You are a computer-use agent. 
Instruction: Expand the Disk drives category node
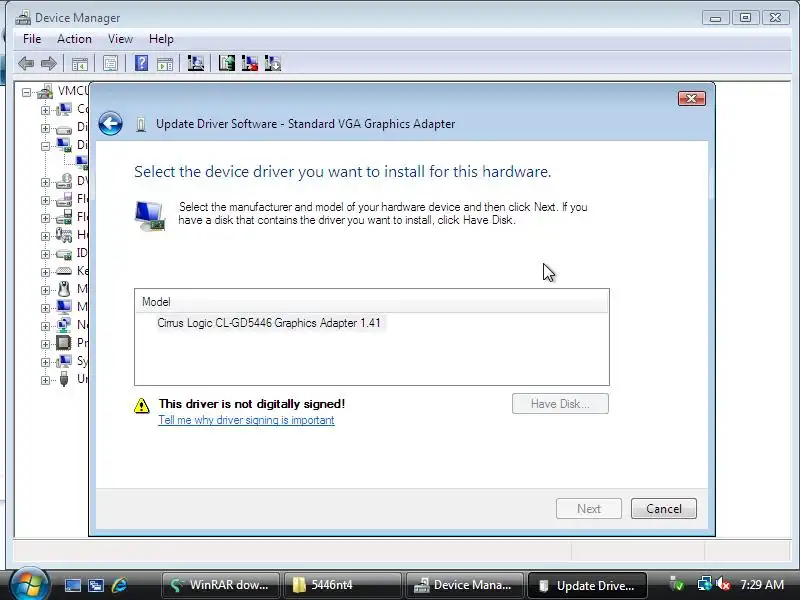(x=45, y=129)
